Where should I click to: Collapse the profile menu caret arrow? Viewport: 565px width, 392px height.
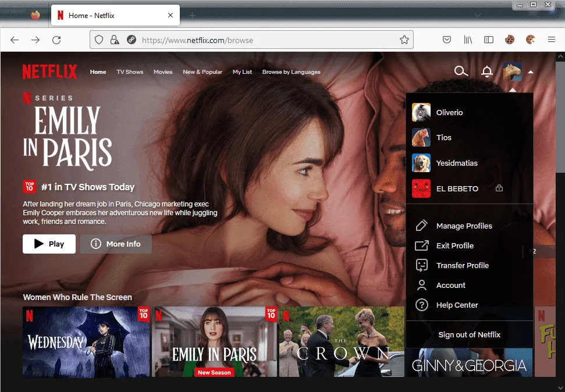point(531,72)
